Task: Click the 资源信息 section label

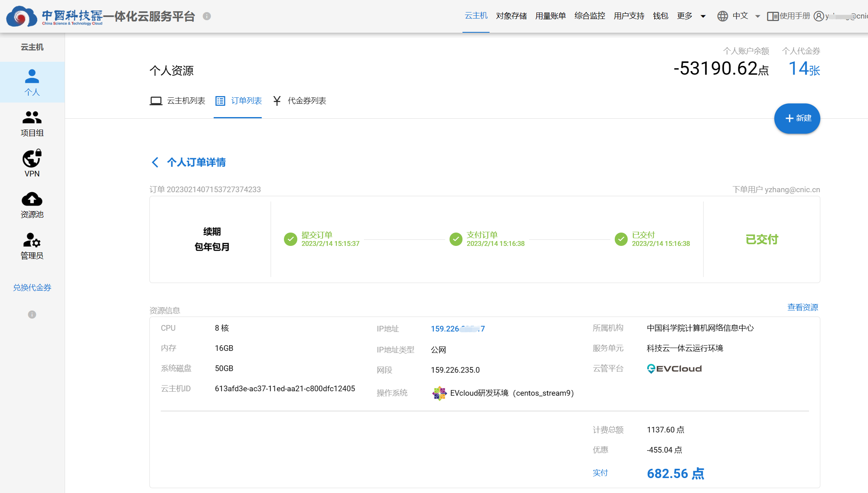Action: pos(164,310)
